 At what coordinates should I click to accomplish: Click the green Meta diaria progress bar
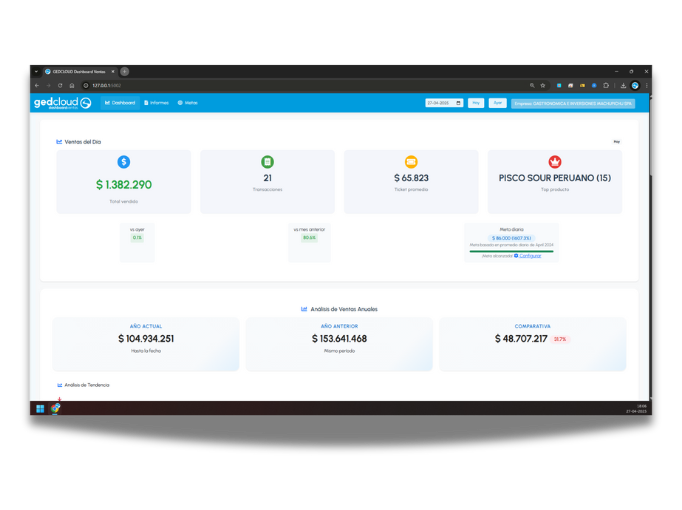511,251
